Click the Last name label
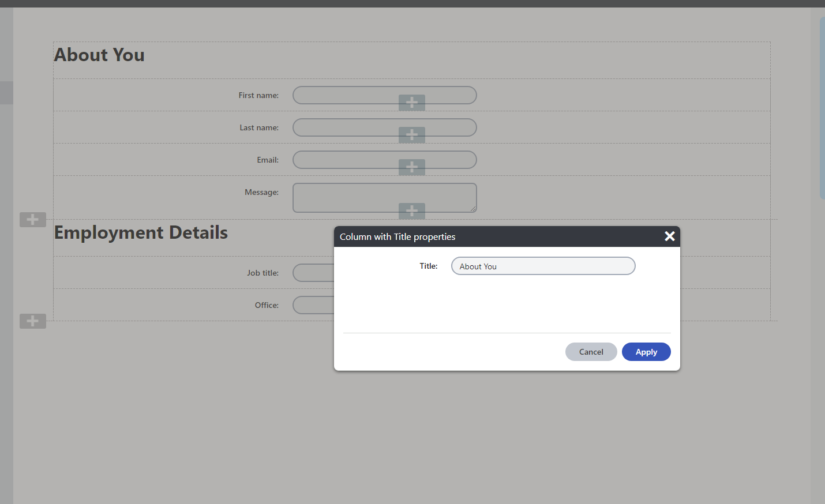This screenshot has height=504, width=825. coord(259,127)
